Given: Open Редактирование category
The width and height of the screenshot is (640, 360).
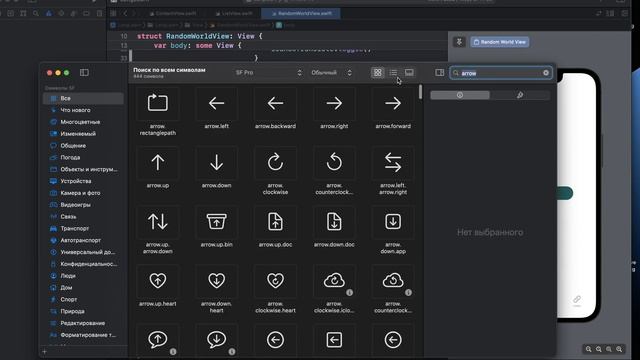Looking at the screenshot, I should 83,323.
